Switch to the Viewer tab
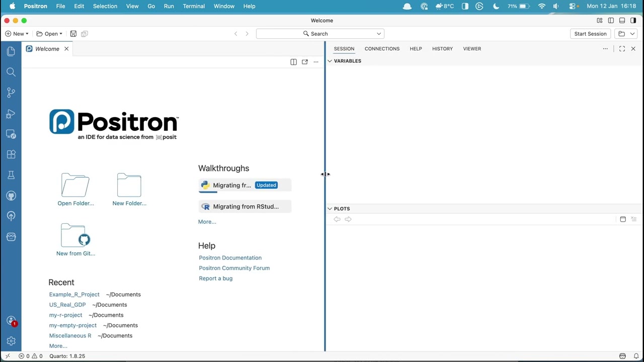The height and width of the screenshot is (362, 644). pyautogui.click(x=472, y=49)
